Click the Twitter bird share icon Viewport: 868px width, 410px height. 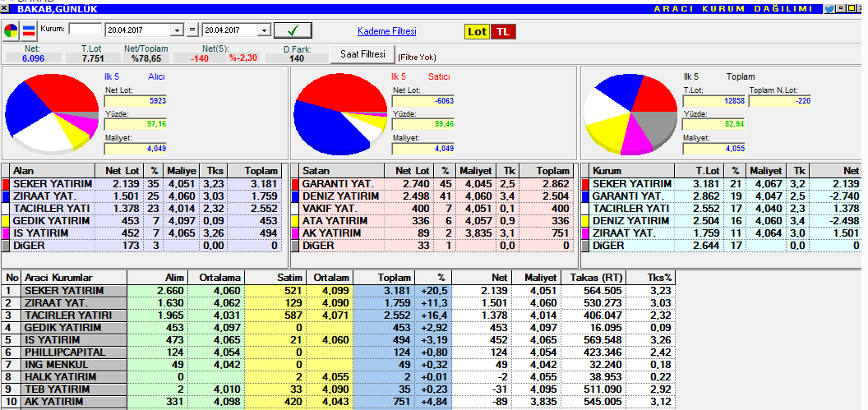829,8
